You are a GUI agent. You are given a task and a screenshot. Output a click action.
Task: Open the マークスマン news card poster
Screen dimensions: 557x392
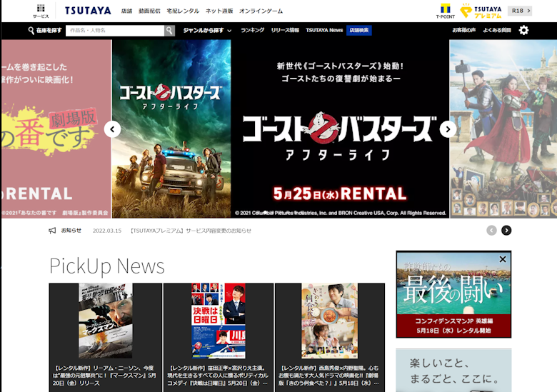(105, 321)
